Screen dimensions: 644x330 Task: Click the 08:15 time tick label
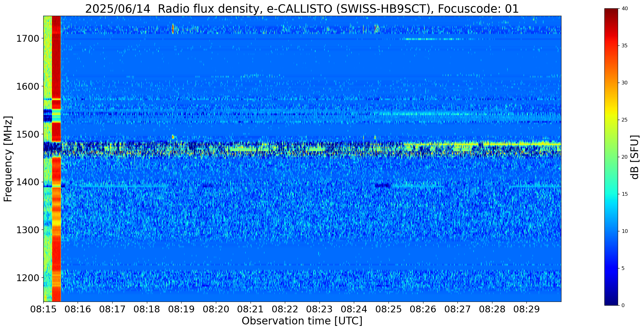click(43, 309)
